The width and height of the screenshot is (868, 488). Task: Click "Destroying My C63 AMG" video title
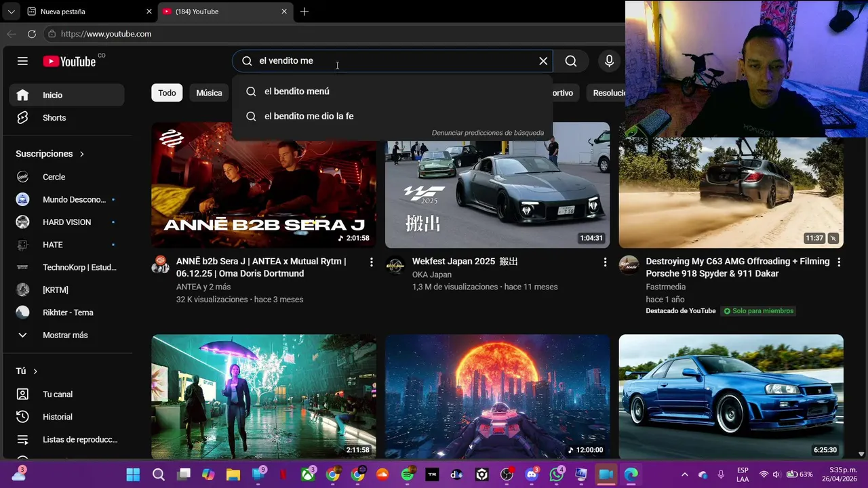[738, 267]
